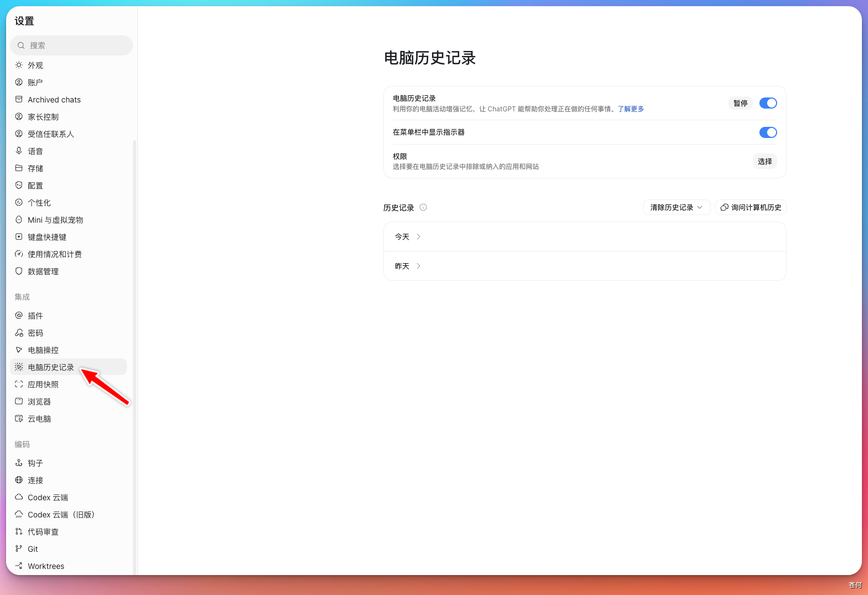The image size is (868, 595).
Task: Click the 选择 permissions button
Action: 764,161
